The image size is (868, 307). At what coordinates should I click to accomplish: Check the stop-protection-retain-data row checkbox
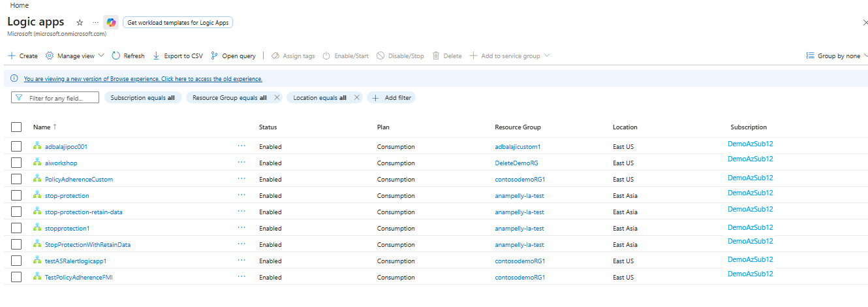click(x=16, y=212)
